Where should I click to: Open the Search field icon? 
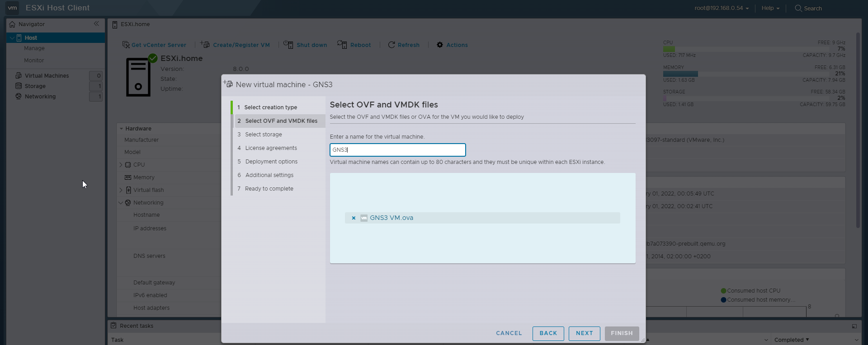[798, 8]
